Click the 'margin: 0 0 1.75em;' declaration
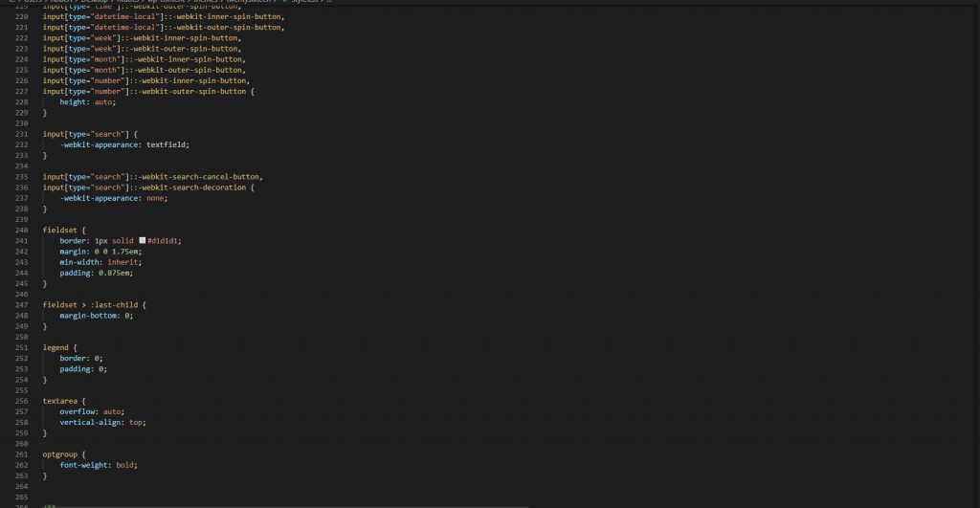980x508 pixels. pyautogui.click(x=100, y=252)
